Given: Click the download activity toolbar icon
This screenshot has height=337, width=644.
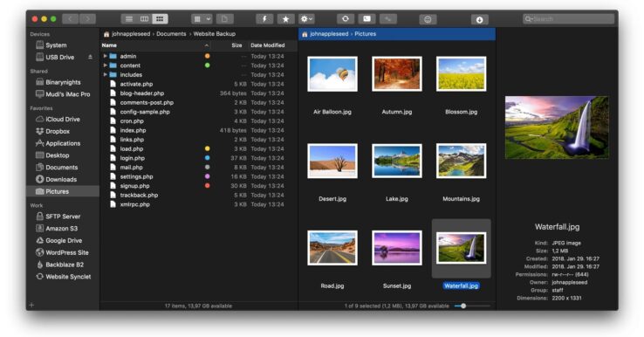Looking at the screenshot, I should pyautogui.click(x=479, y=19).
